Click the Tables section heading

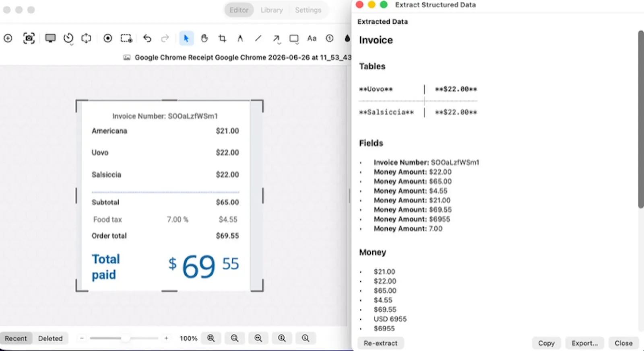[372, 66]
